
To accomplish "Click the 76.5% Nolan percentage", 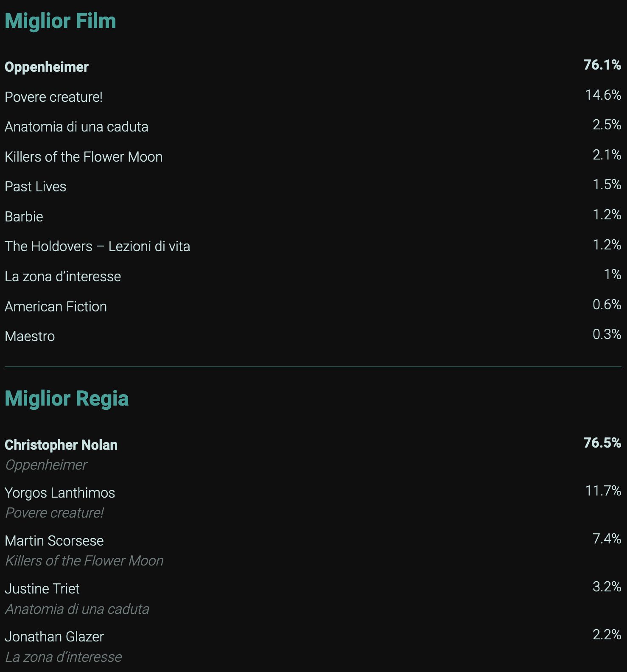I will tap(602, 443).
